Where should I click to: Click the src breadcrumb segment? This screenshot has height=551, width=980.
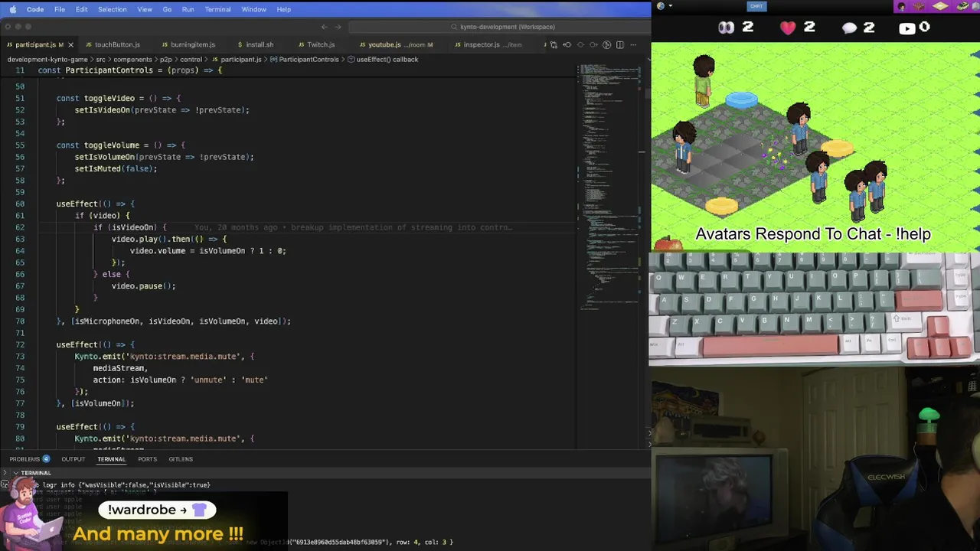point(100,59)
